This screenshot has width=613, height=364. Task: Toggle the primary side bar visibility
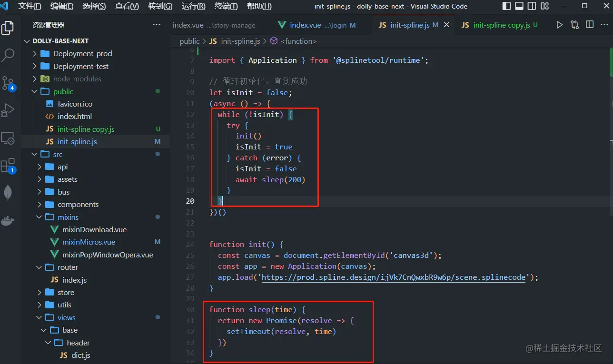coord(507,6)
